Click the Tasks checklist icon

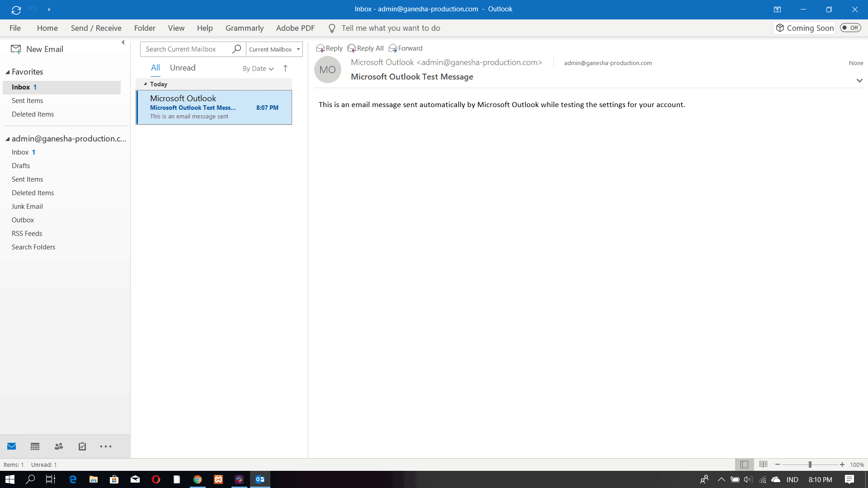point(82,446)
